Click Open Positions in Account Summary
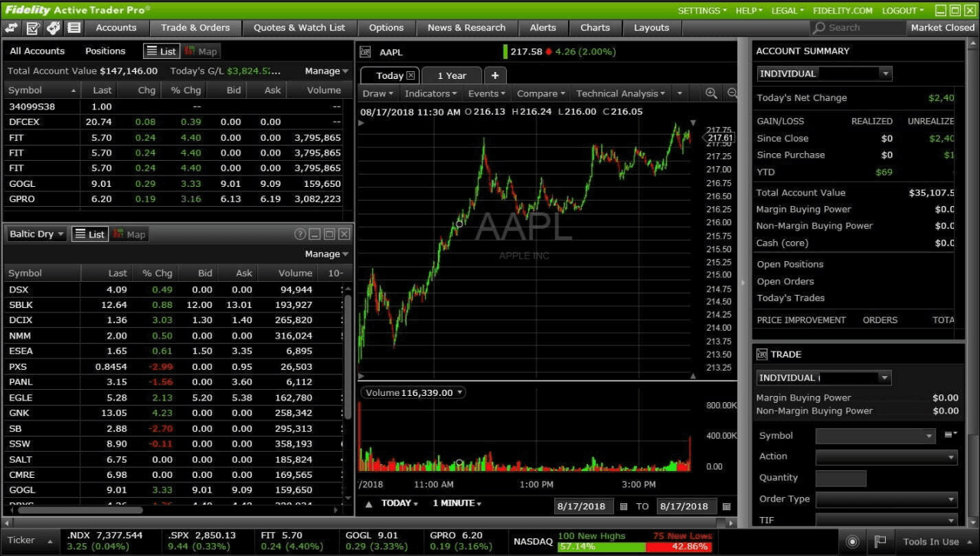 (x=790, y=264)
